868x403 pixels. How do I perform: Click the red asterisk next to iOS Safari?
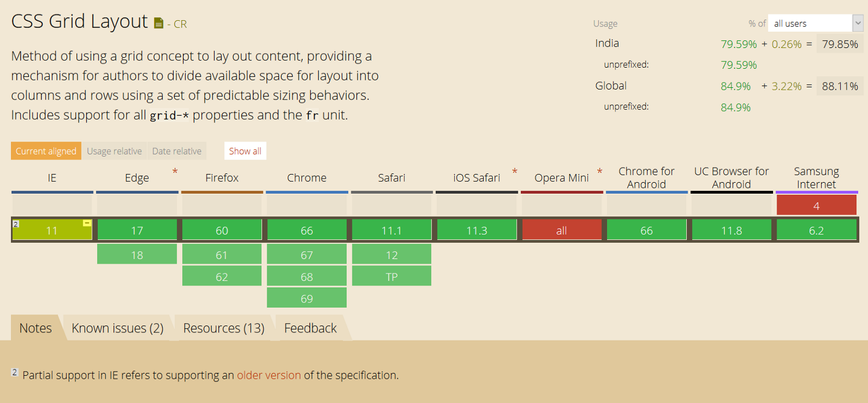point(514,171)
